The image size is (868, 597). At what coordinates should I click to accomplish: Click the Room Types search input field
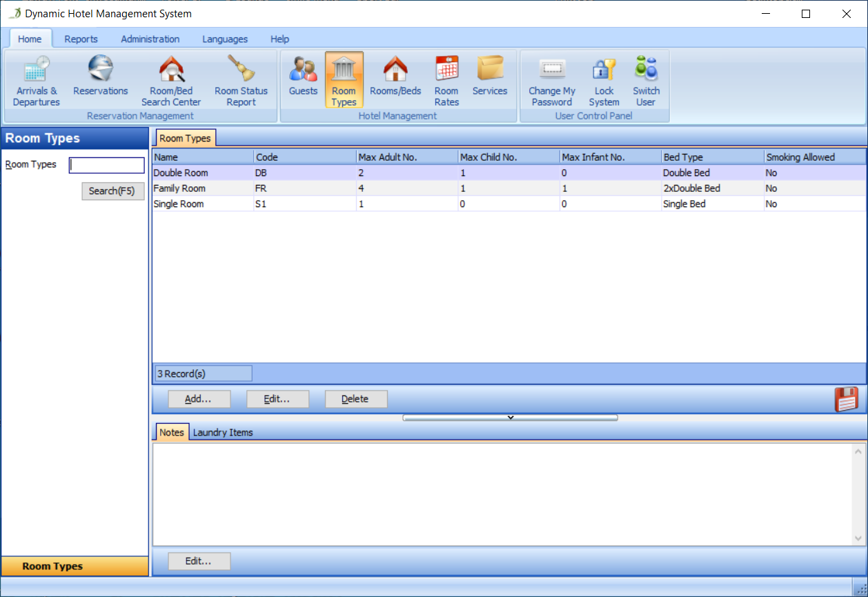click(x=107, y=166)
